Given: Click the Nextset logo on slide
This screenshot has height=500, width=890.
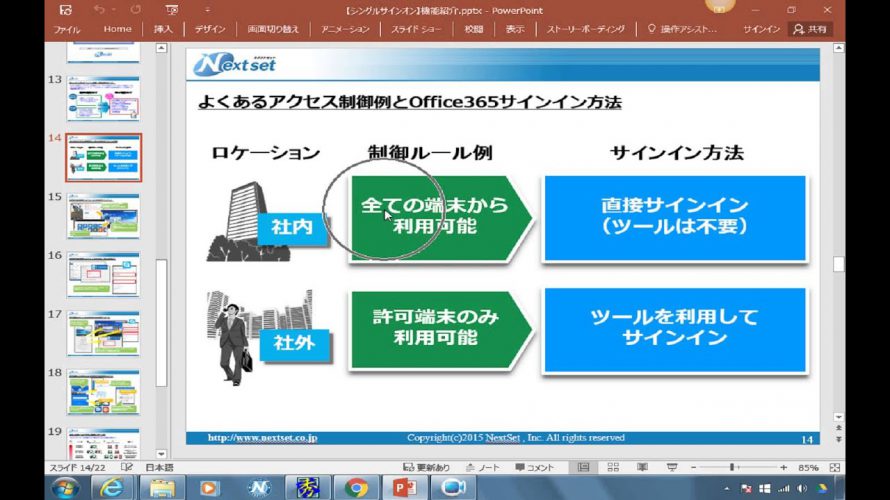Looking at the screenshot, I should (x=234, y=64).
